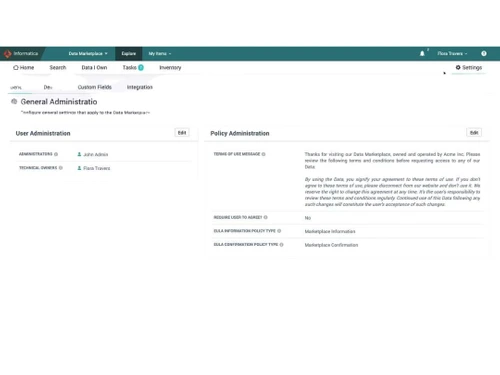This screenshot has height=375, width=500.
Task: Click the Settings gear icon
Action: (x=458, y=67)
